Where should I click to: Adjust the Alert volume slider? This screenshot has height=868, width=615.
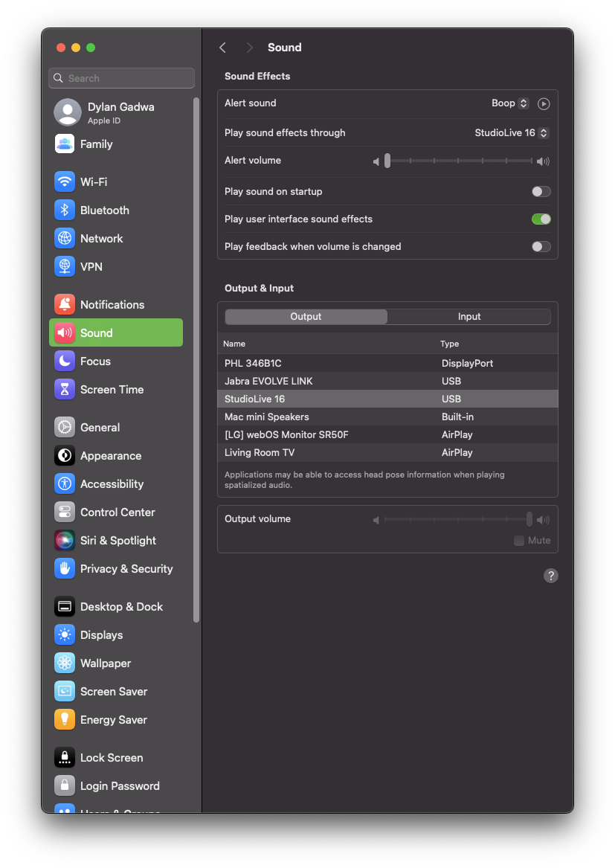[x=457, y=161]
